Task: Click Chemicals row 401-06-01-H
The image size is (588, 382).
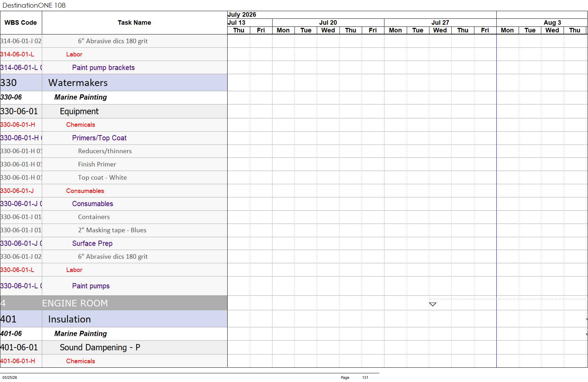Action: (114, 361)
